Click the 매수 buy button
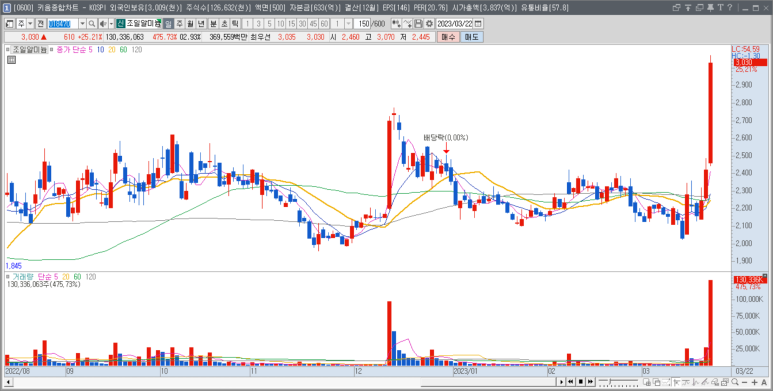773x391 pixels. click(x=448, y=37)
